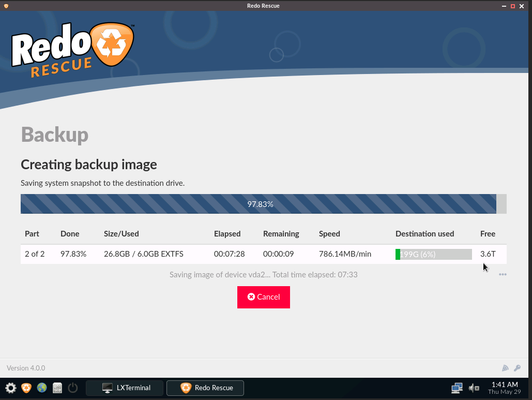Select the 'Part' column header

[x=32, y=233]
